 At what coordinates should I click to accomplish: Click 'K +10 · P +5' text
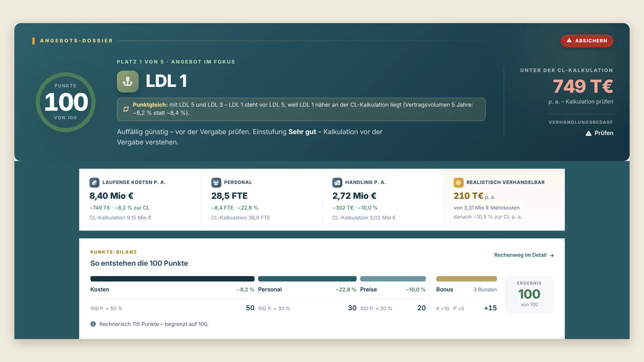click(450, 308)
